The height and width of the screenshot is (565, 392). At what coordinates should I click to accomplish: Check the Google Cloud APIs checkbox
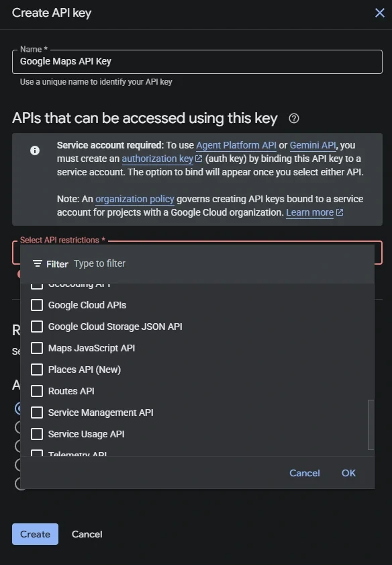point(37,305)
